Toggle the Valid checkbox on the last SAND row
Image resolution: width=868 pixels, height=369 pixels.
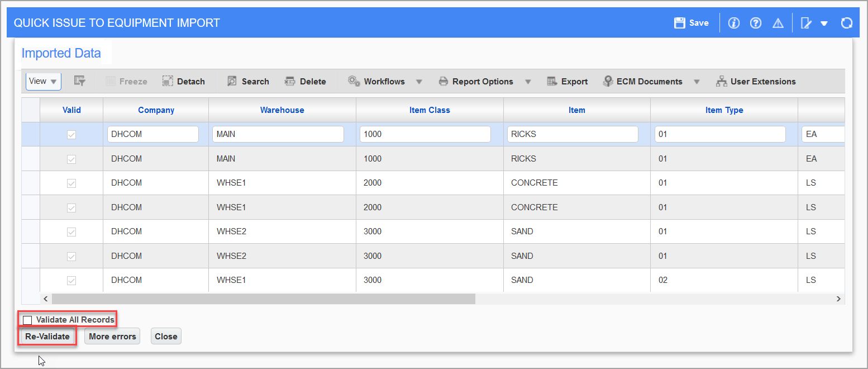(x=71, y=280)
